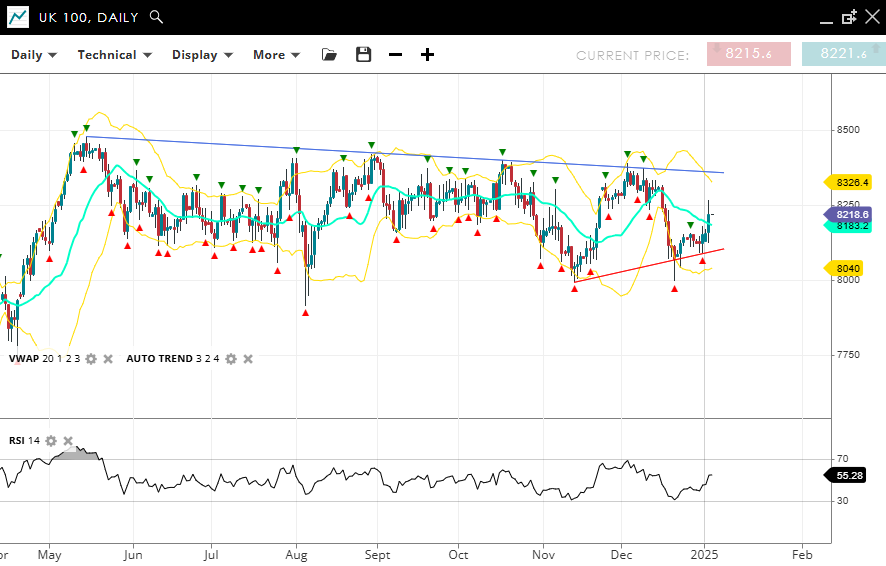Click the yellow 8326.4 upper band label
886x566 pixels.
851,182
